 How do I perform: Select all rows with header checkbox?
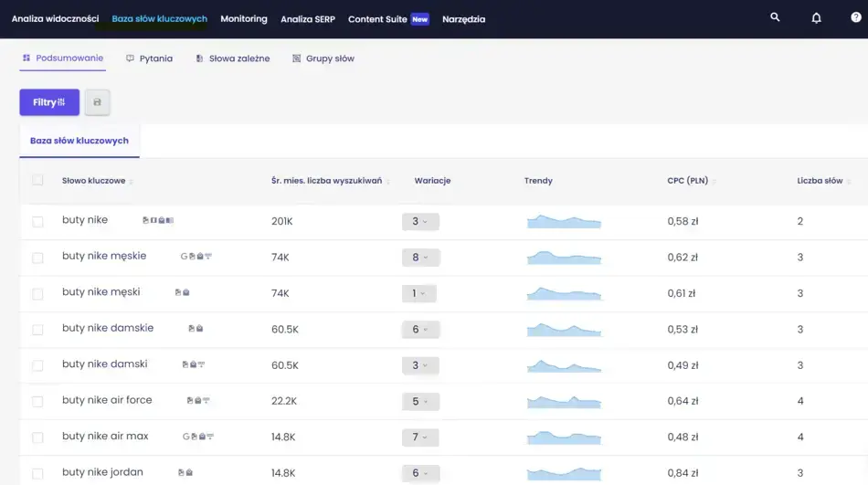tap(37, 180)
